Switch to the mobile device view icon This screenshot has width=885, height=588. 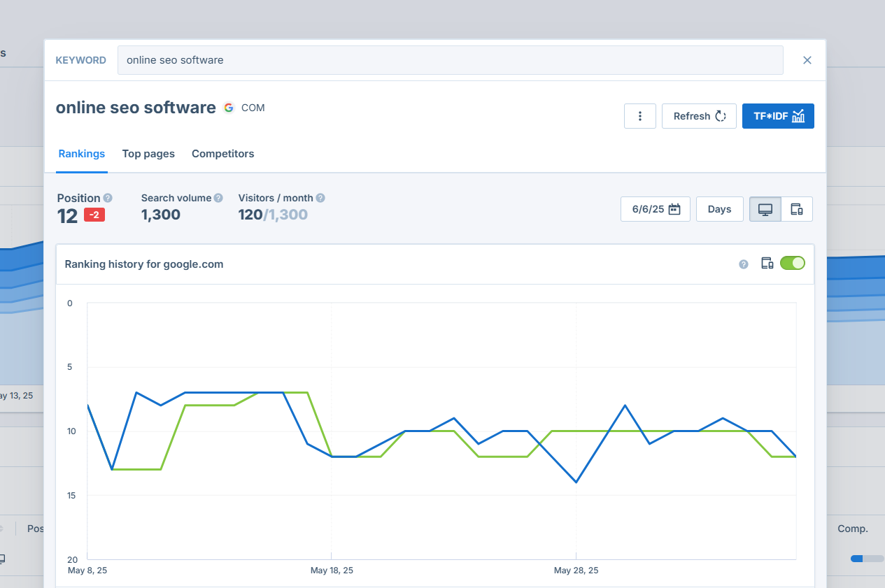coord(796,209)
